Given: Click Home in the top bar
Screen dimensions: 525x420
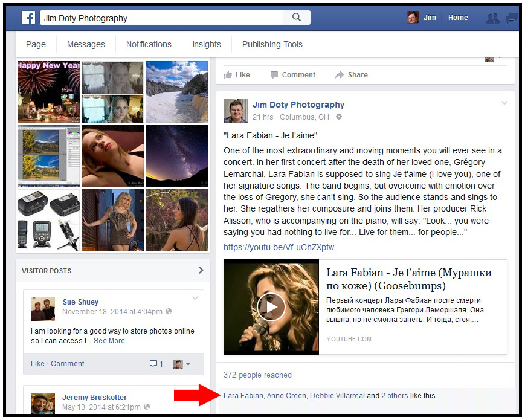Looking at the screenshot, I should click(458, 18).
